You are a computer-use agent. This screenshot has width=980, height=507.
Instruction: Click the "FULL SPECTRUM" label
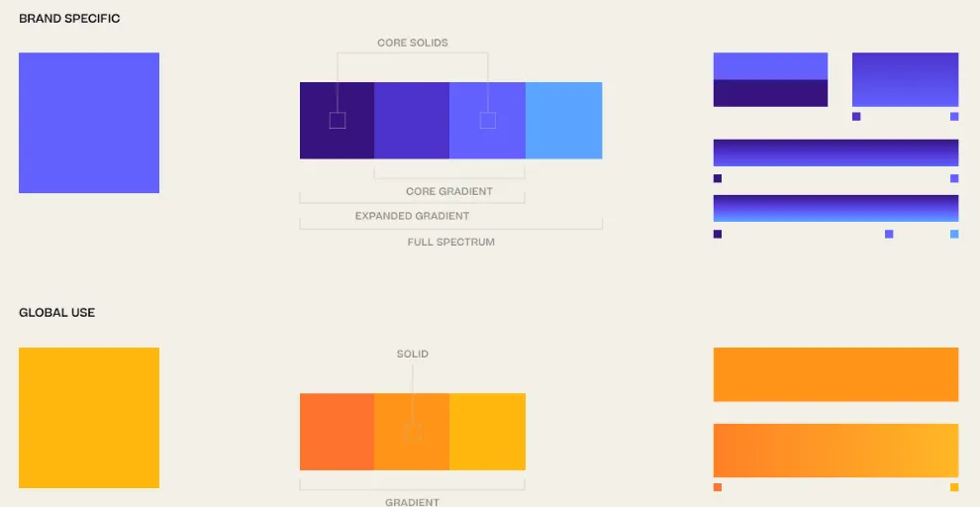click(x=451, y=243)
